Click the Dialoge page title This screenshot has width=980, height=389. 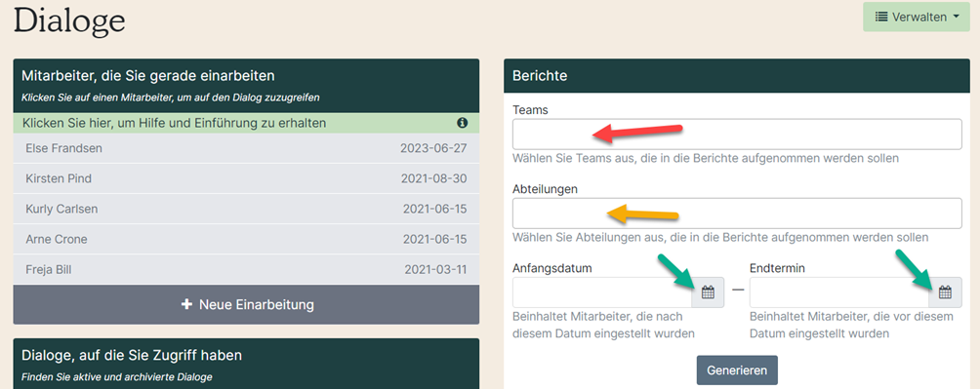69,21
